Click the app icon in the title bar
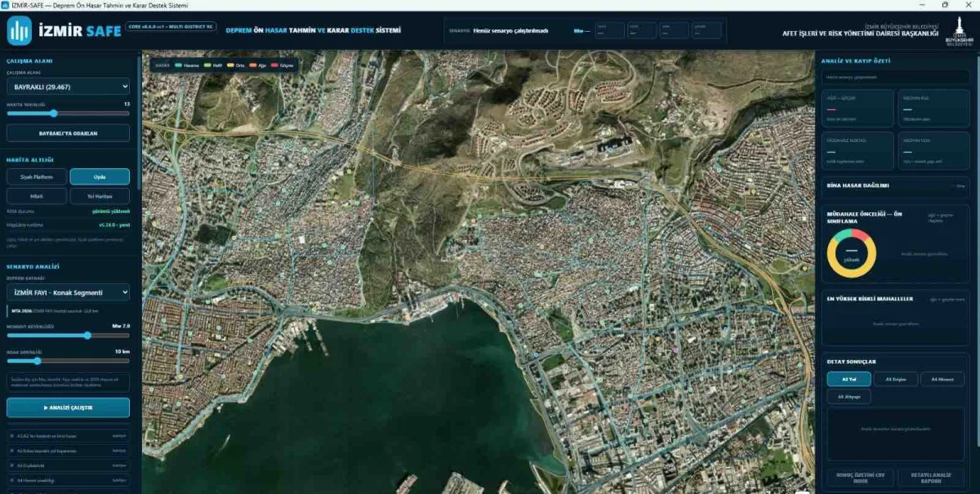The width and height of the screenshot is (980, 494). [x=6, y=4]
